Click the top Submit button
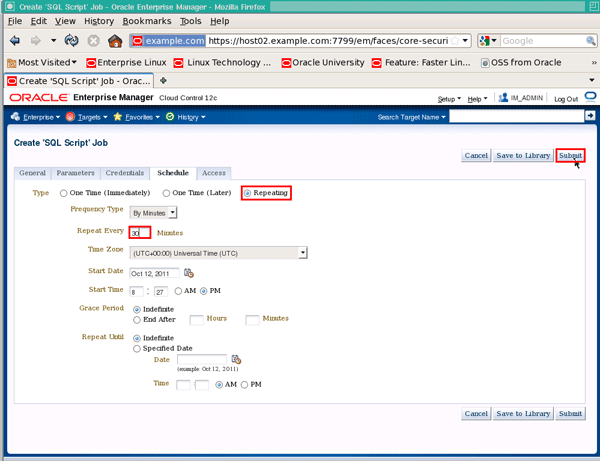Screen dimensions: 600x461 (x=570, y=155)
